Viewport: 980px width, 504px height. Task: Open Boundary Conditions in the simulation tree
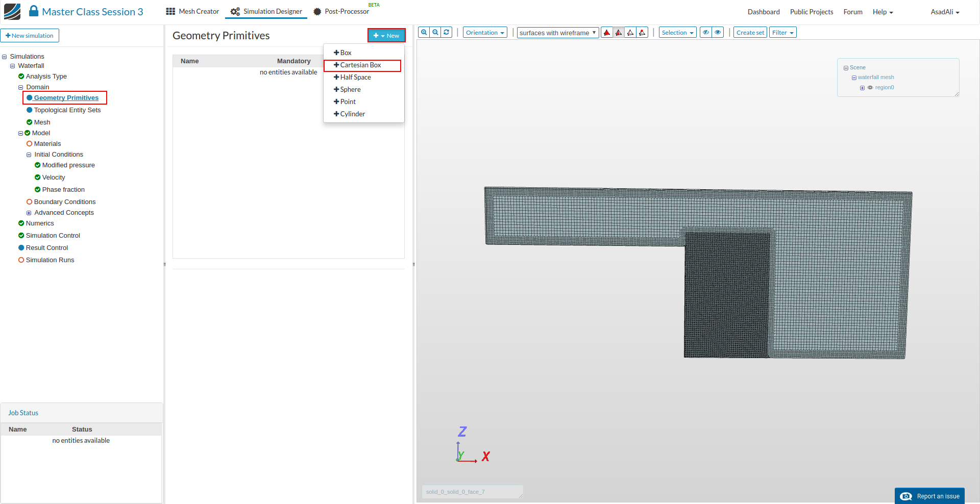tap(65, 202)
